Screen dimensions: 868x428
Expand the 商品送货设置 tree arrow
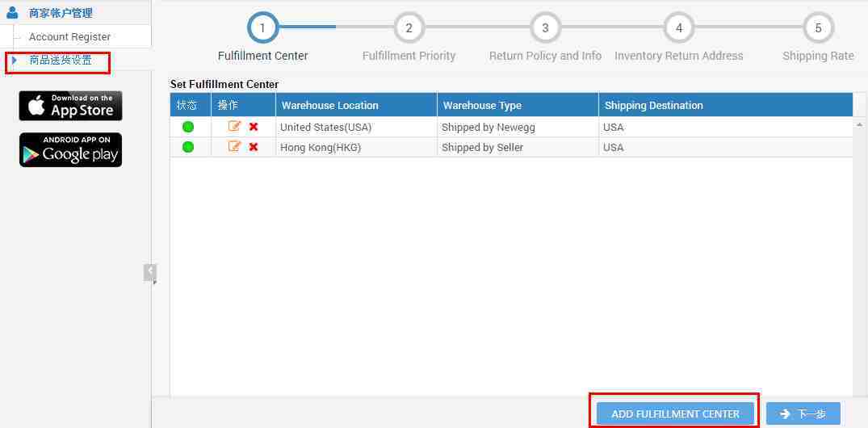[x=14, y=60]
